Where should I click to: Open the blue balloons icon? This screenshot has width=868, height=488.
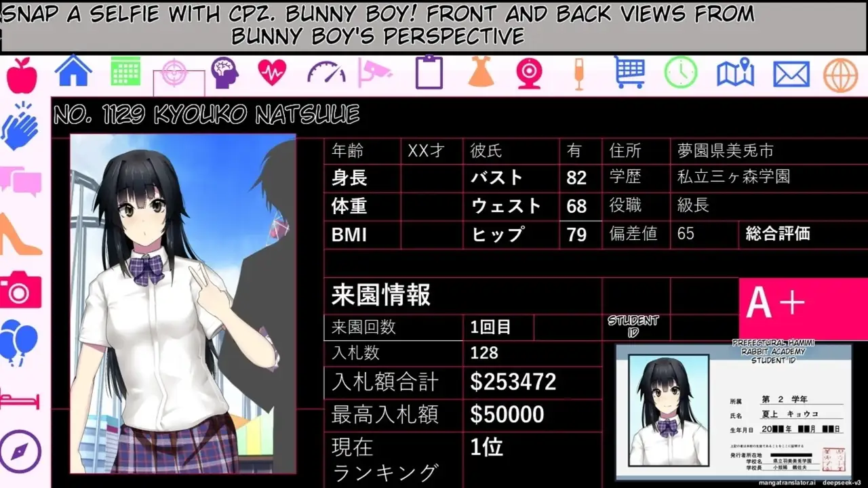pyautogui.click(x=19, y=342)
